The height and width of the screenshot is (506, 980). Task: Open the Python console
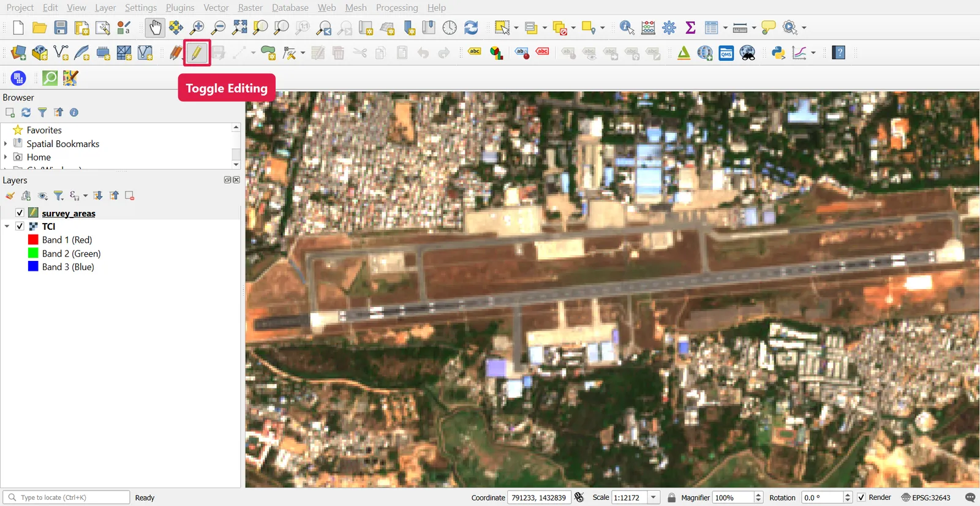778,53
